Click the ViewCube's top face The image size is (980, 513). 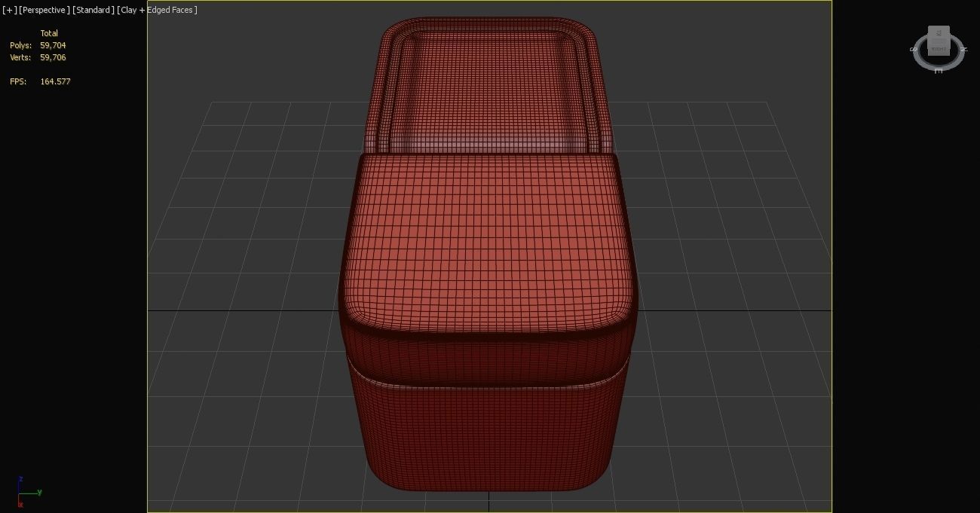pyautogui.click(x=939, y=33)
